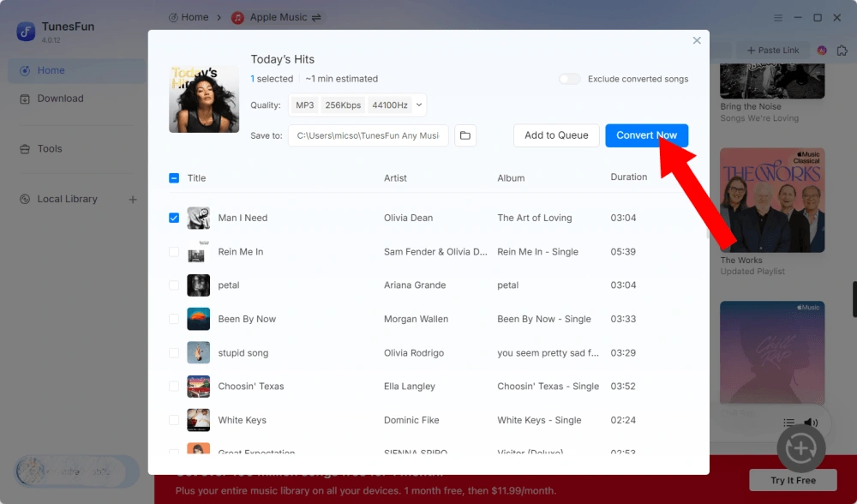Image resolution: width=857 pixels, height=504 pixels.
Task: Click White Keys album thumbnail
Action: (199, 420)
